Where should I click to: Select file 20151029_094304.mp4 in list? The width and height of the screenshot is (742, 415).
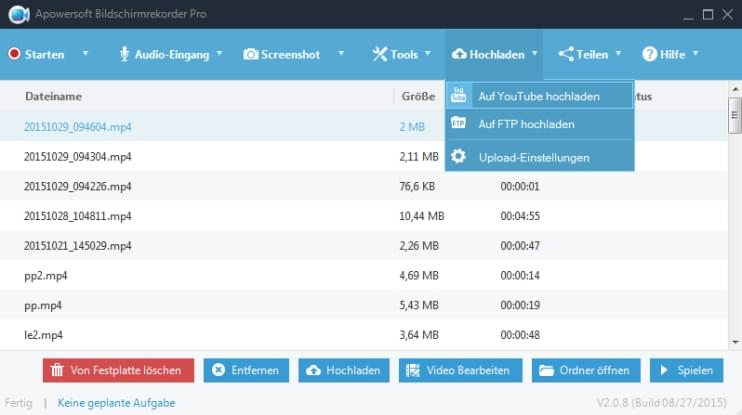(78, 157)
